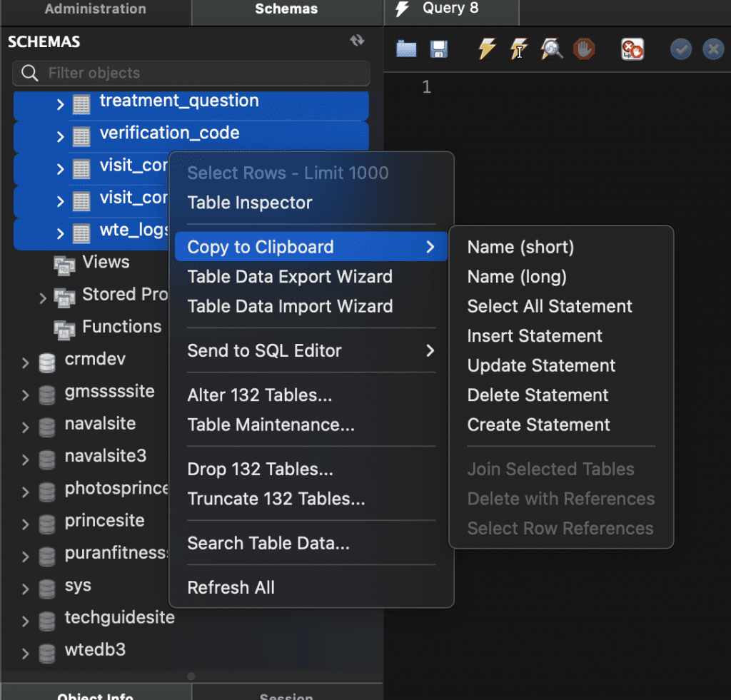Click the Filter objects search field
The width and height of the screenshot is (731, 700).
pos(191,73)
